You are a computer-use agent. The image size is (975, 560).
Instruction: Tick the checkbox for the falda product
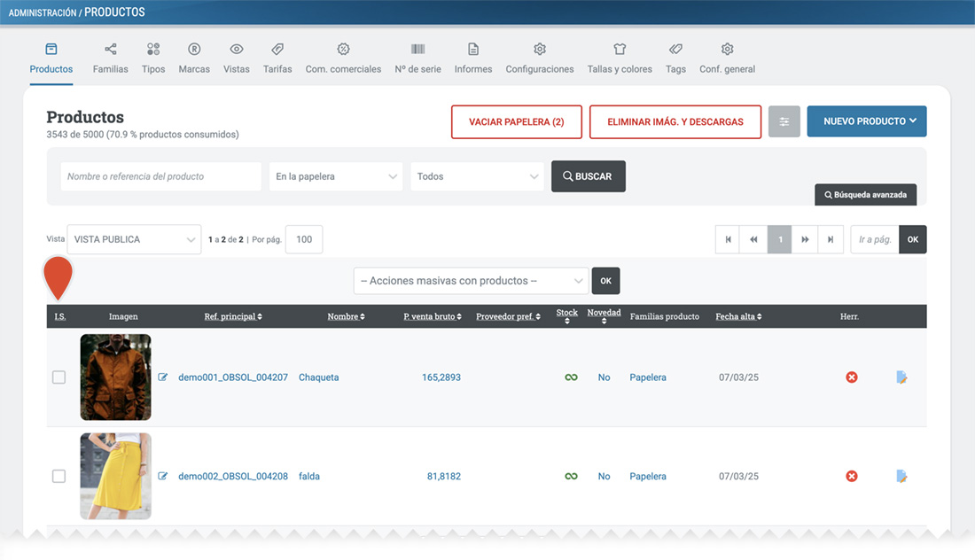tap(59, 476)
